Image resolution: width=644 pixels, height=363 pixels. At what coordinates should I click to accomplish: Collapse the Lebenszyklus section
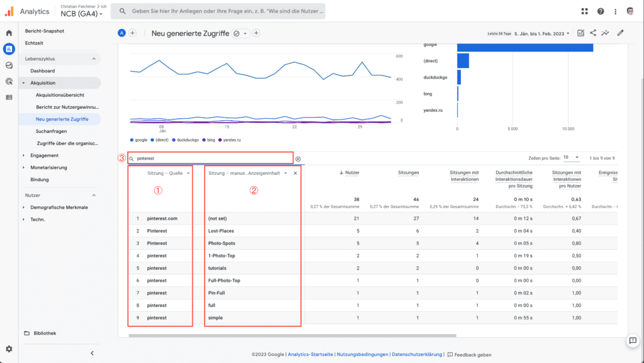point(94,59)
